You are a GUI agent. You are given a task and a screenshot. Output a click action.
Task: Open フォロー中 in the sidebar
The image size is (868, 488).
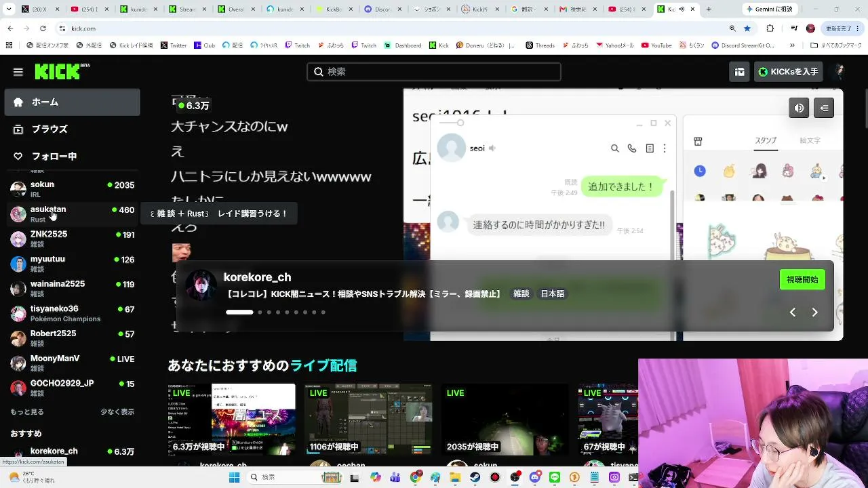(73, 156)
